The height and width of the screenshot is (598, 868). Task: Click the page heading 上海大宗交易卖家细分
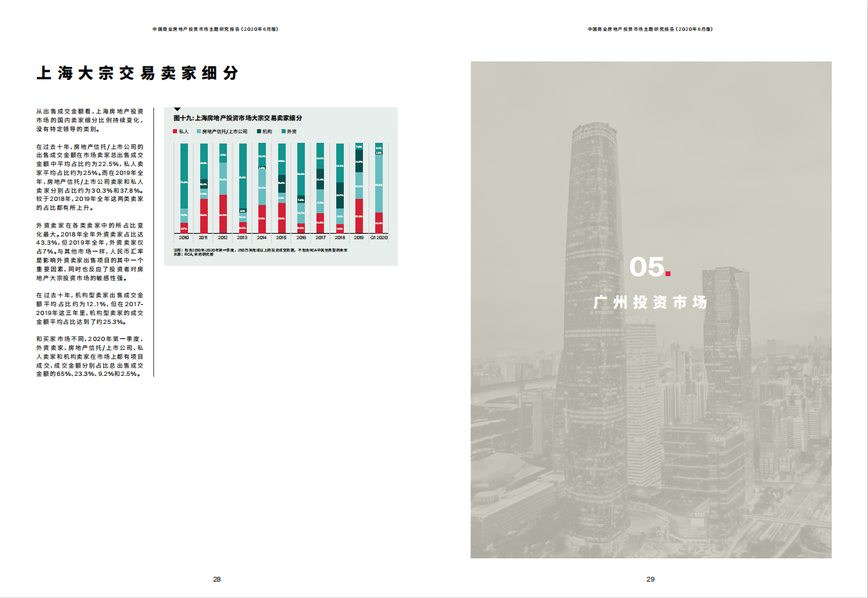(x=137, y=74)
